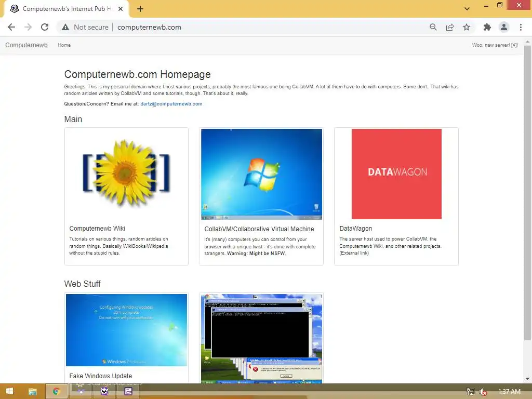Open the Chrome profile avatar
The height and width of the screenshot is (399, 532).
(504, 27)
